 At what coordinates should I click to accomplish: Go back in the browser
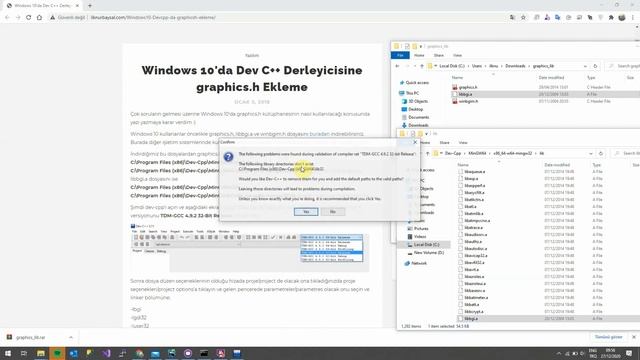point(7,18)
